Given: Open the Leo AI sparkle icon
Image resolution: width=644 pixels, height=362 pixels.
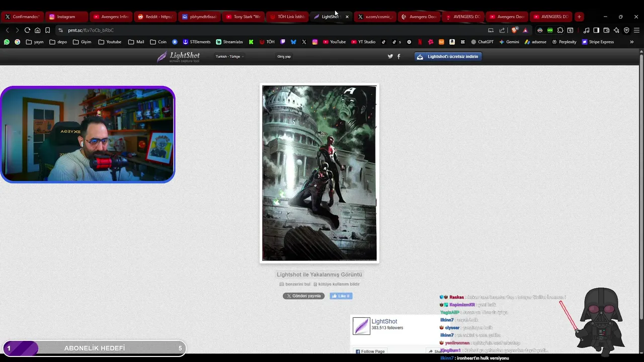Looking at the screenshot, I should pyautogui.click(x=616, y=30).
